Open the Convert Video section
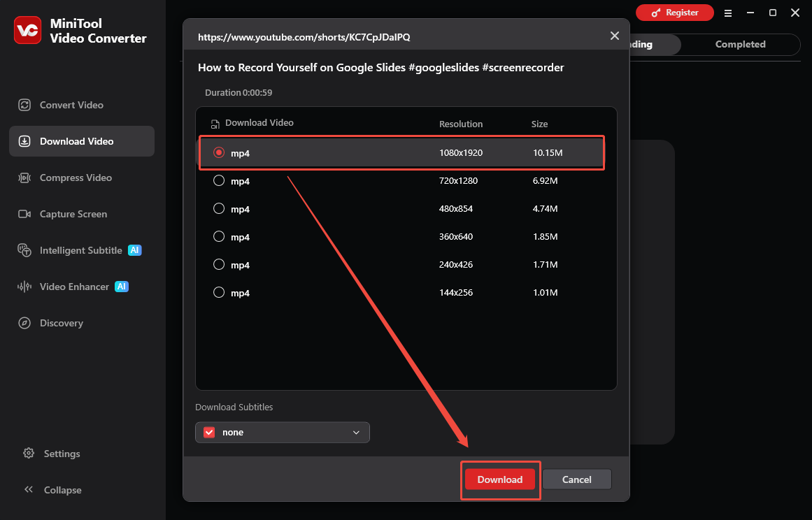 coord(82,105)
